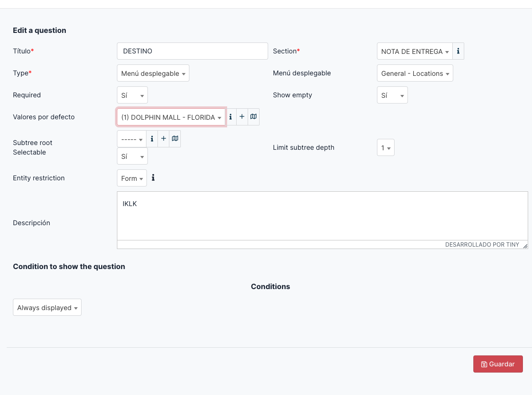Open the Type dropdown showing Menú desplegable
This screenshot has height=395, width=532.
pyautogui.click(x=153, y=73)
